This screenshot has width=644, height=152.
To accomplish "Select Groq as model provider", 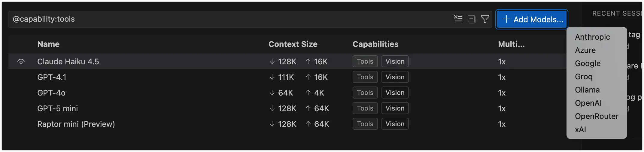I will [584, 77].
